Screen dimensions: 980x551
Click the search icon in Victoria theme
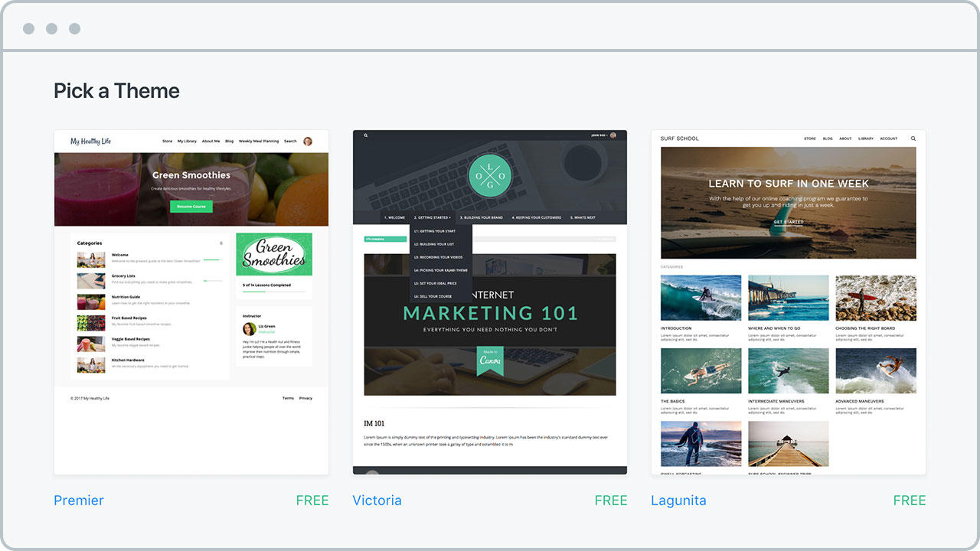pyautogui.click(x=366, y=135)
